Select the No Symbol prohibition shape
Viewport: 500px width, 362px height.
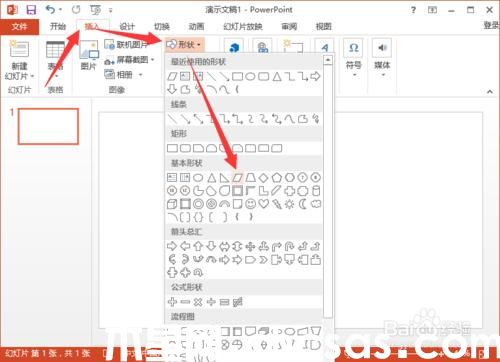coord(211,204)
